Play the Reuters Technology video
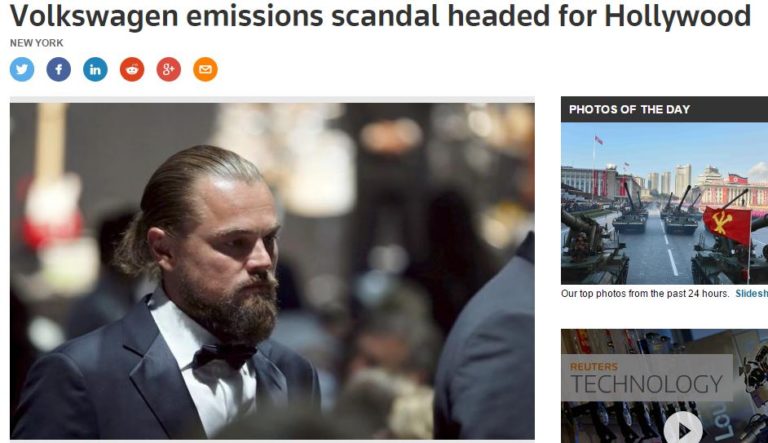The image size is (768, 443). [x=683, y=429]
